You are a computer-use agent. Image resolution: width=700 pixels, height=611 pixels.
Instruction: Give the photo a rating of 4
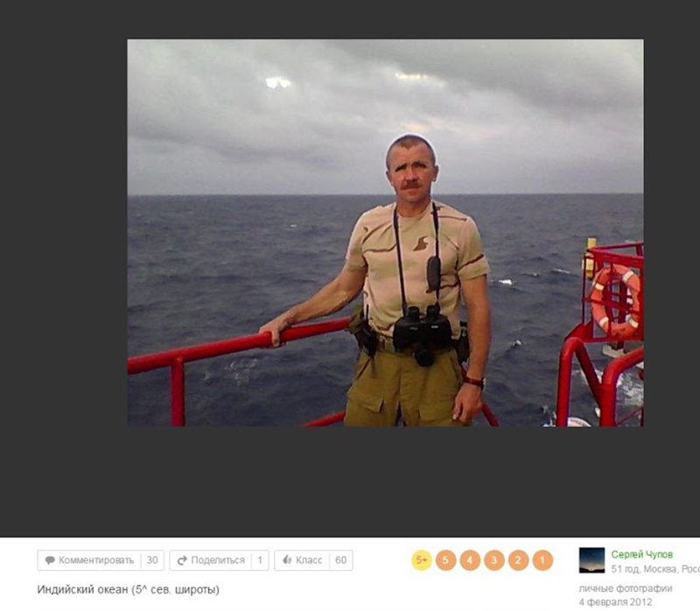coord(470,560)
